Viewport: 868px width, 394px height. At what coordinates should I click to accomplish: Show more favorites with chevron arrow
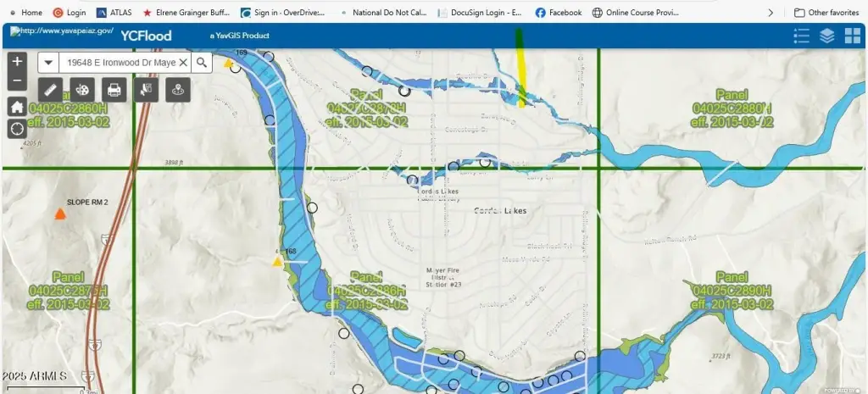point(771,13)
